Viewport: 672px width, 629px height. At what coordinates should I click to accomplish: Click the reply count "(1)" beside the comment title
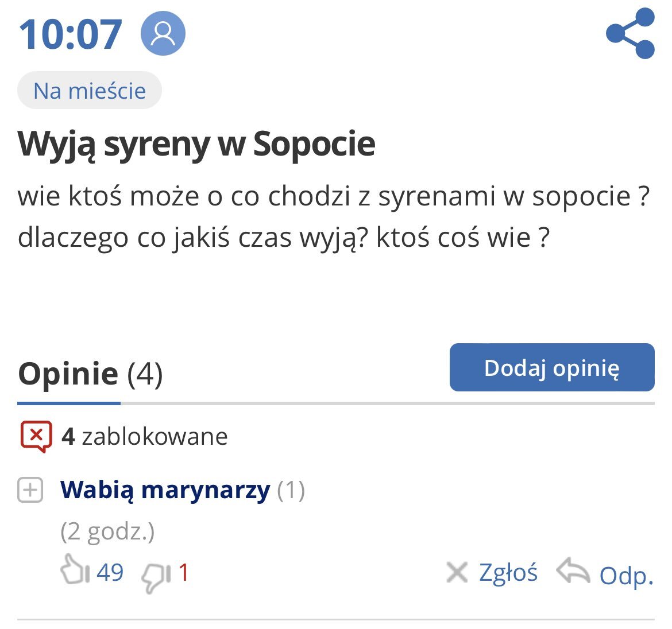point(291,490)
